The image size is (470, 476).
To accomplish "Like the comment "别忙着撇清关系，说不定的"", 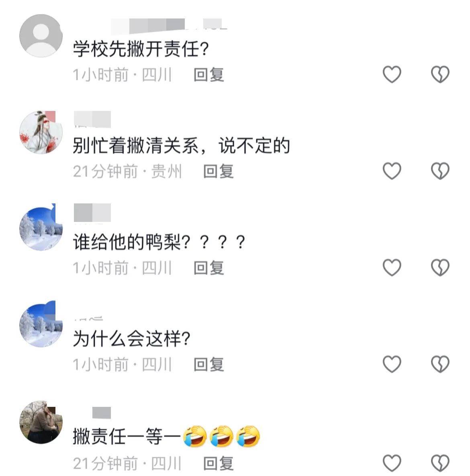I will click(x=392, y=171).
